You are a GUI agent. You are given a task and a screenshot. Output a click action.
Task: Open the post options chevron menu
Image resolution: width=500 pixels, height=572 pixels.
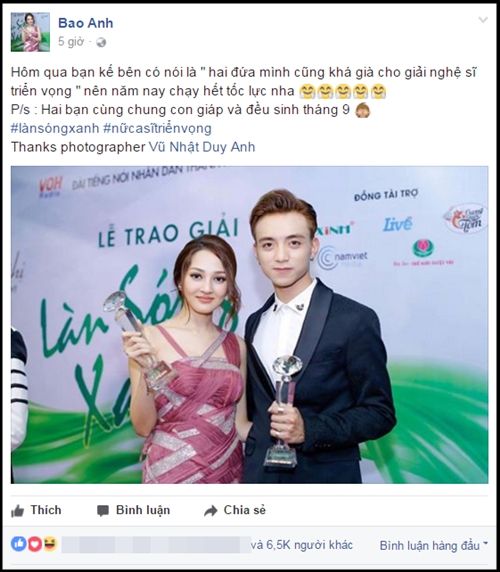pos(483,20)
